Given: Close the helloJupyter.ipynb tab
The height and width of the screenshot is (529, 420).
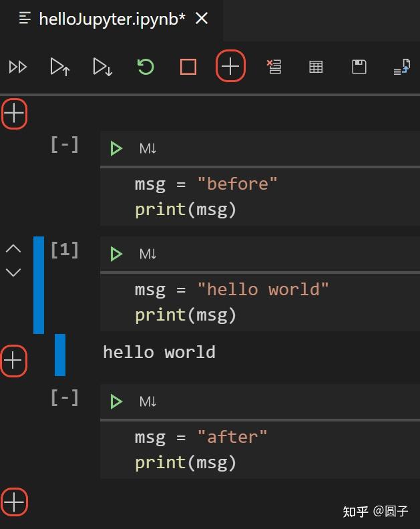Looking at the screenshot, I should click(202, 18).
